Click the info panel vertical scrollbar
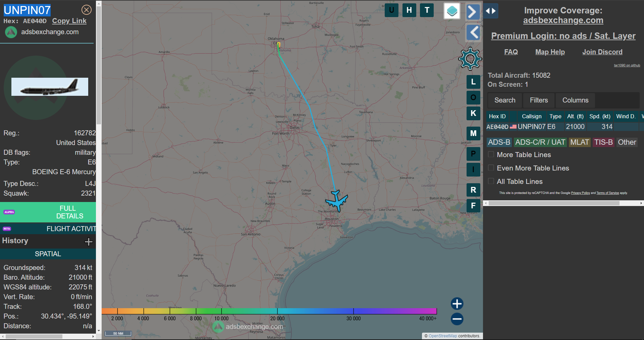Screen dimensions: 644x340 coord(99,65)
